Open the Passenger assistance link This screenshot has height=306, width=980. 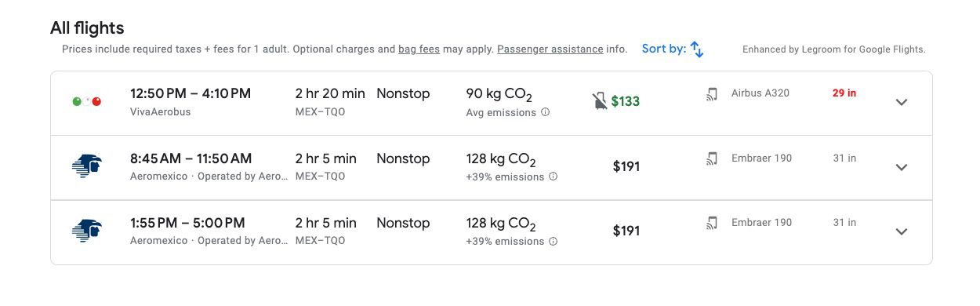(x=550, y=49)
